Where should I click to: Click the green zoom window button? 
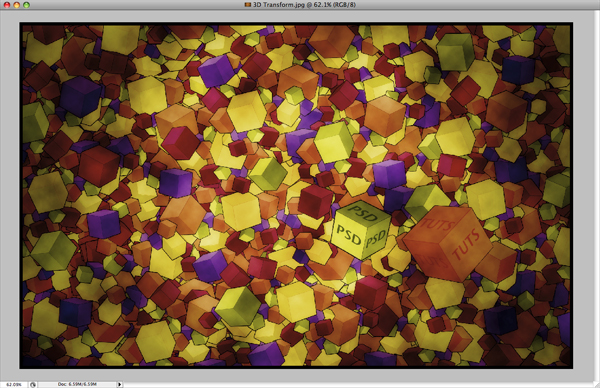(x=26, y=5)
